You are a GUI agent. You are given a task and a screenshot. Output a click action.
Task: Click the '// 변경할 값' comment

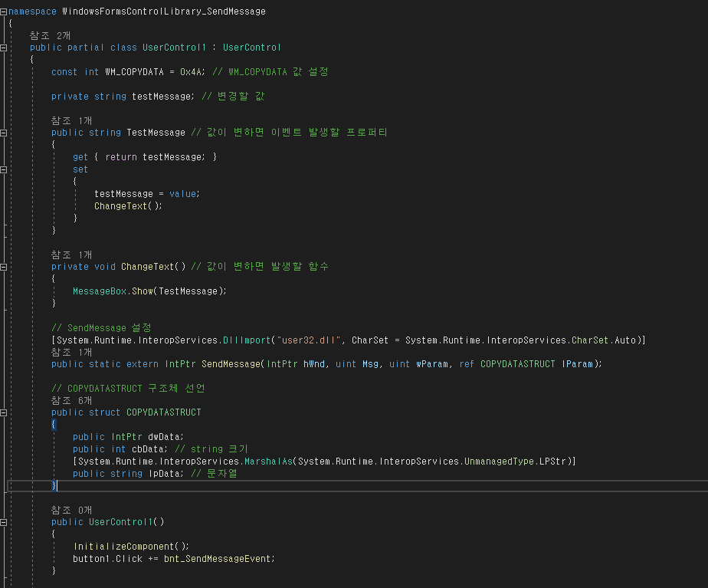coord(233,96)
